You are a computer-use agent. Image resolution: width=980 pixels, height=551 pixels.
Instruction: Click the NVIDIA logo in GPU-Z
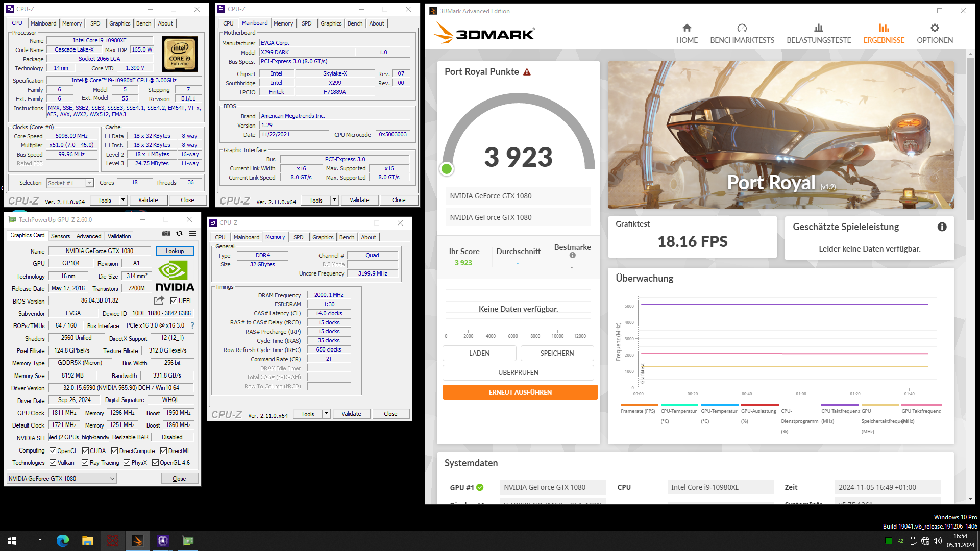pos(175,276)
